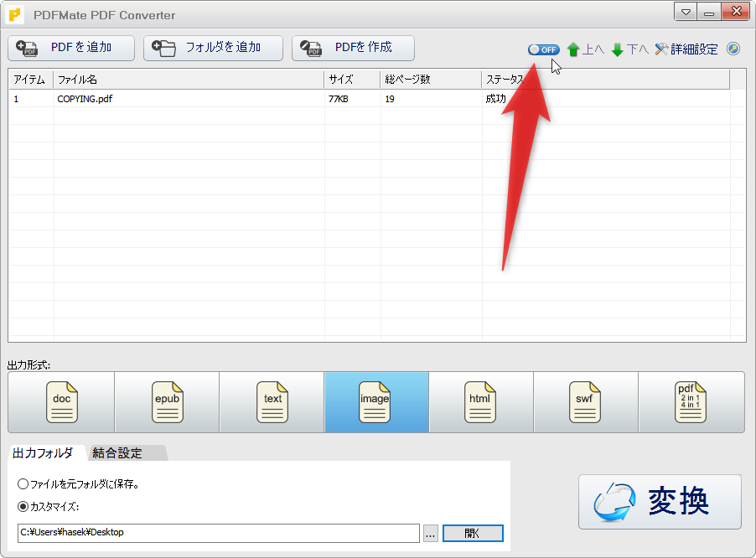
Task: Open the title bar dropdown menu arrow
Action: coord(685,12)
